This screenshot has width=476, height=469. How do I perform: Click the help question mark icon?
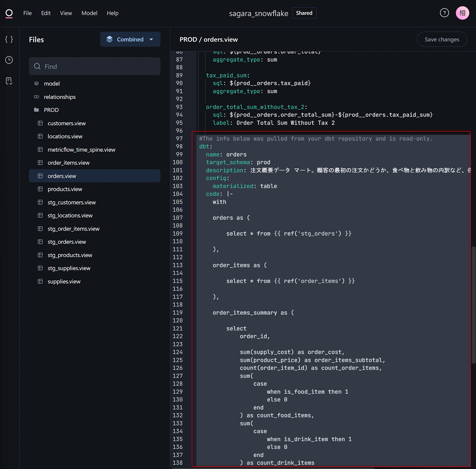pos(444,13)
